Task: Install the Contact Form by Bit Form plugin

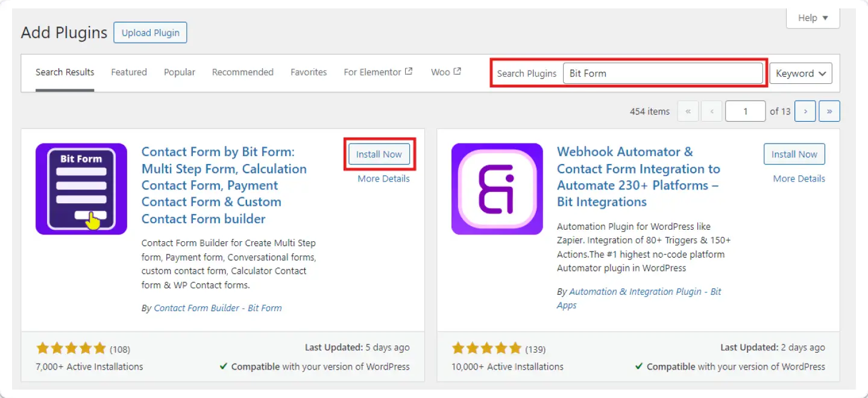Action: tap(379, 154)
